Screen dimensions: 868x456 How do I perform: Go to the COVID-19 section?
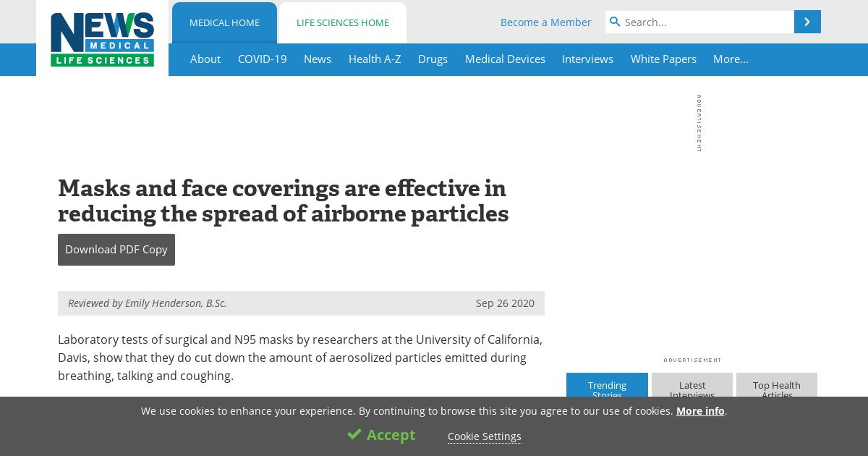click(262, 59)
